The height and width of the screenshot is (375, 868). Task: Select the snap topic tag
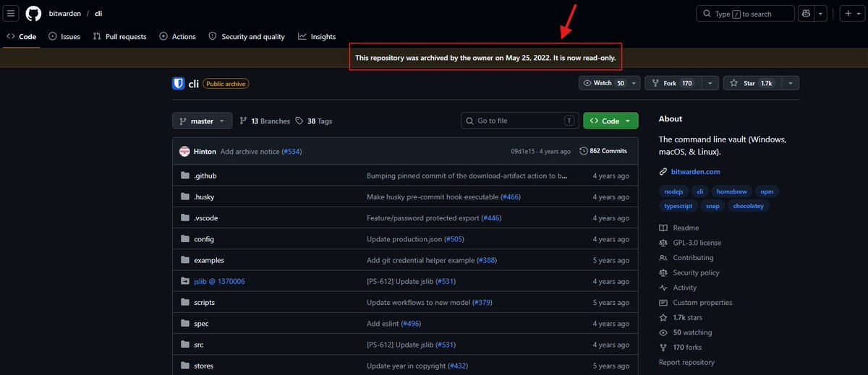click(714, 206)
